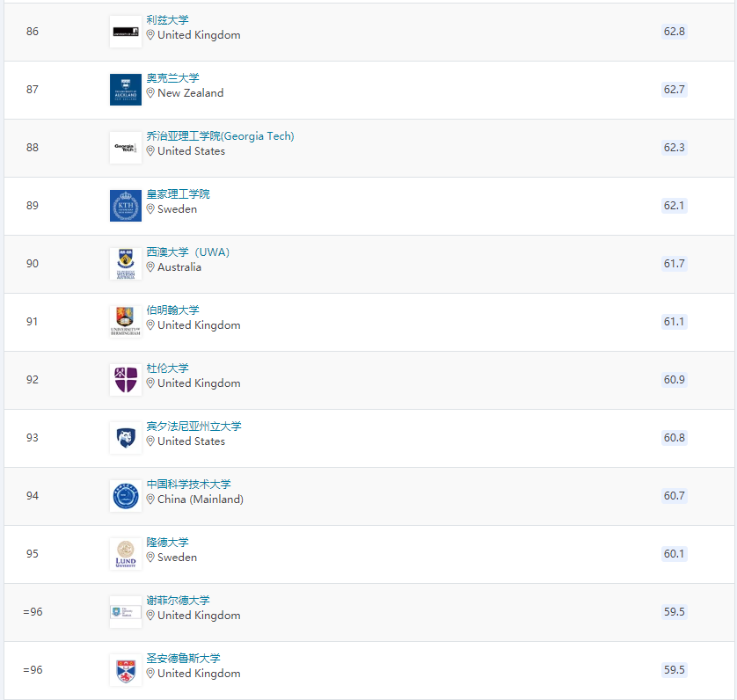
Task: Click the USTC round emblem
Action: pos(126,496)
